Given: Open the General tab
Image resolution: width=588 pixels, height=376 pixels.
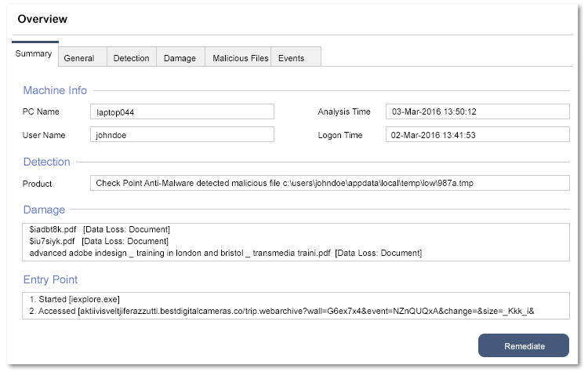Looking at the screenshot, I should point(79,58).
